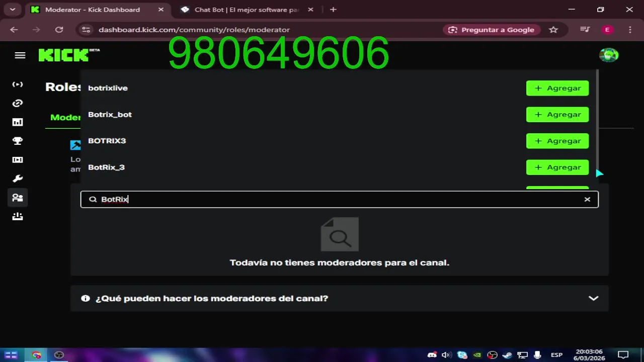644x362 pixels.
Task: Open OBS from the taskbar
Action: coord(59,355)
